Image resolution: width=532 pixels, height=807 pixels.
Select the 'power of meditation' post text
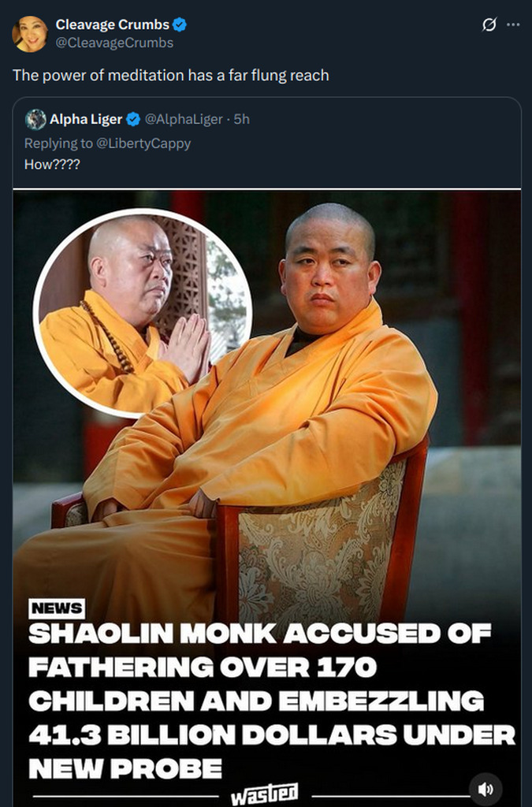click(x=171, y=75)
